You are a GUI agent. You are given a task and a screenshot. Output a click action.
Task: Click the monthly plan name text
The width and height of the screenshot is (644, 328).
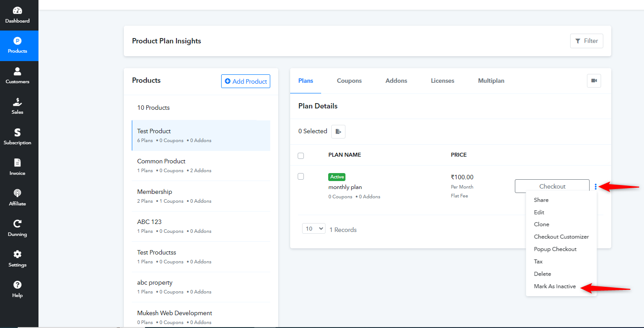[345, 187]
